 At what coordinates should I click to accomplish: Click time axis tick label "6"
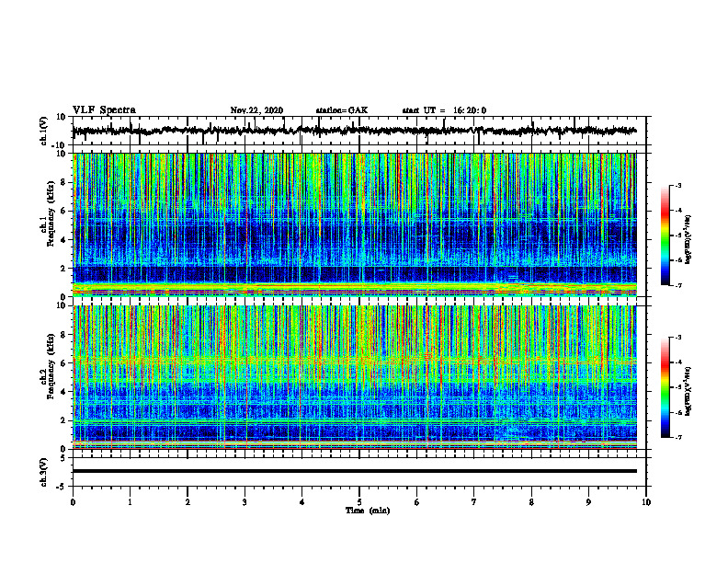(x=416, y=502)
